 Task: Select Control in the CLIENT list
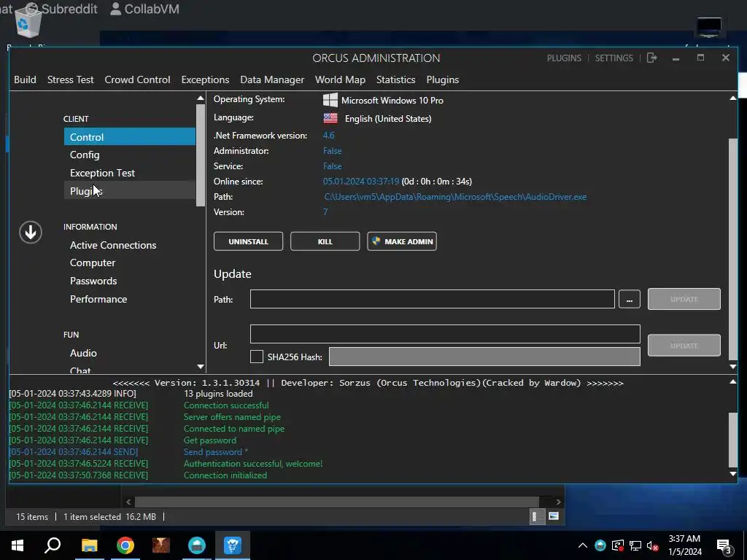pos(130,136)
